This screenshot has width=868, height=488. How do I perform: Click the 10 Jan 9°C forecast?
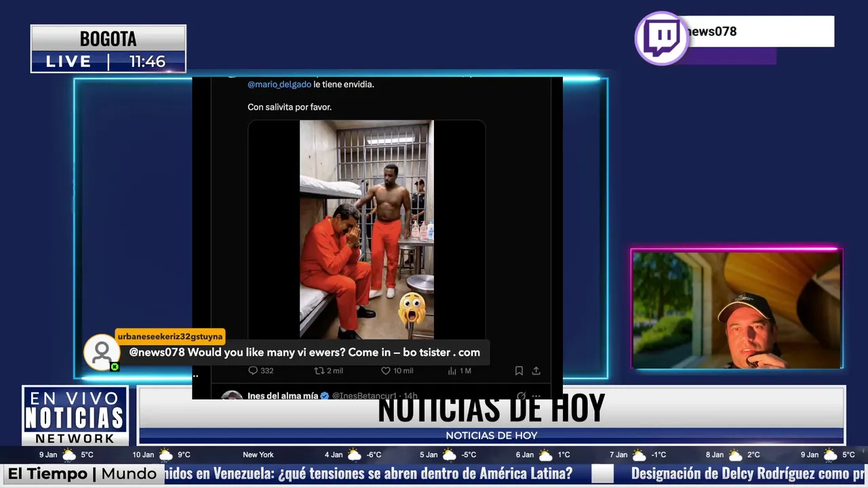(x=161, y=455)
